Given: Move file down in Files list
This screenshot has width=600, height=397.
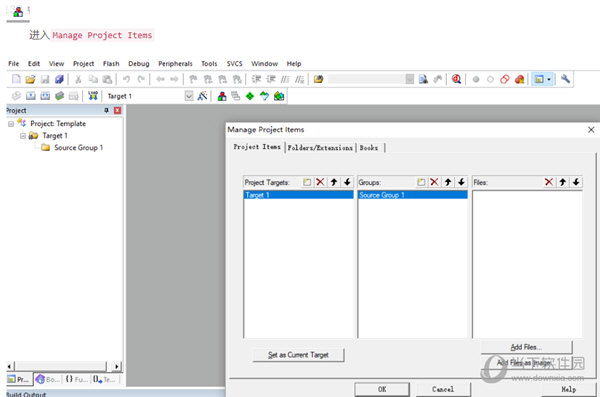Looking at the screenshot, I should pyautogui.click(x=576, y=182).
